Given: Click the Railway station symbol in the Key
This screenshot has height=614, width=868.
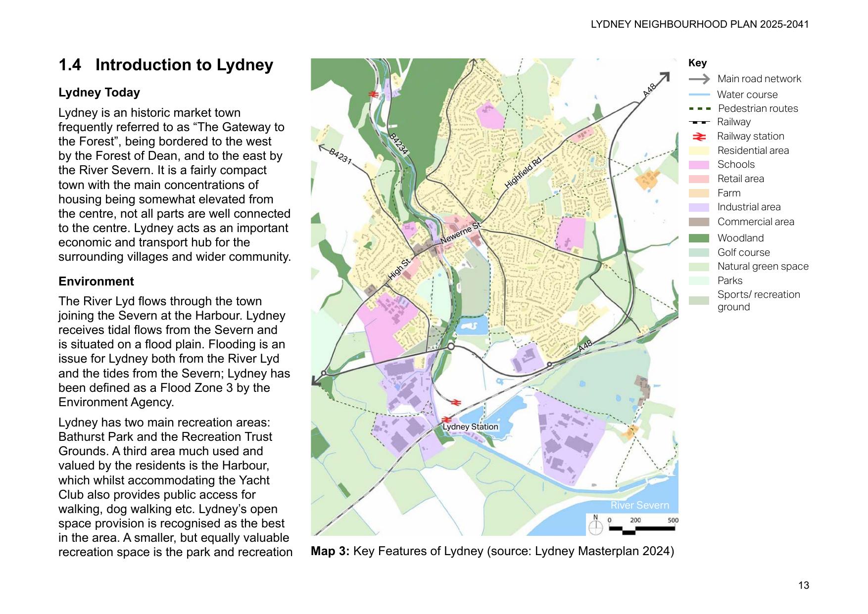Looking at the screenshot, I should coord(699,137).
